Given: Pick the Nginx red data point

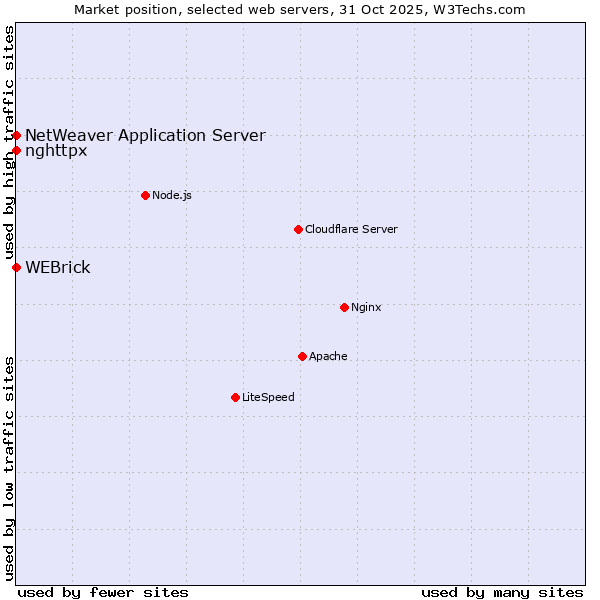Looking at the screenshot, I should coord(344,307).
